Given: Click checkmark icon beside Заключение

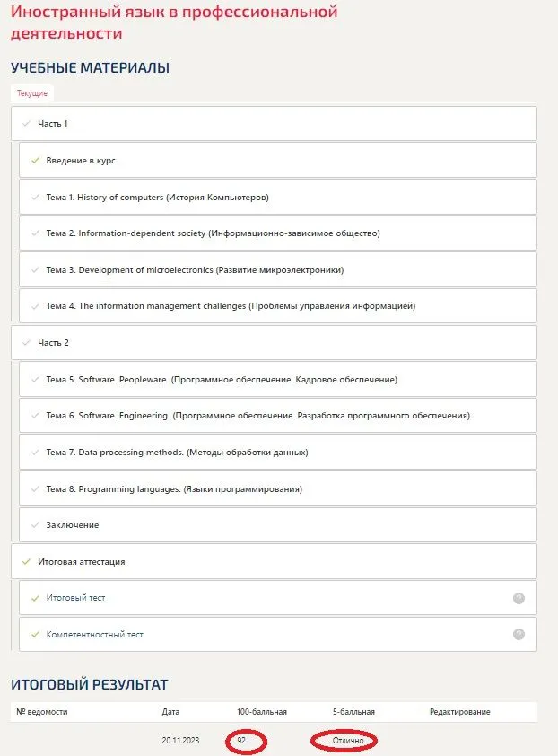Looking at the screenshot, I should [x=35, y=525].
